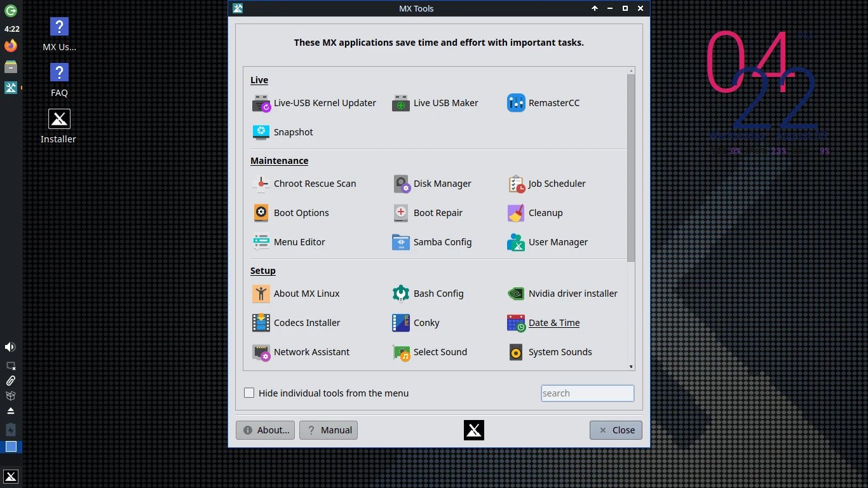The image size is (868, 488).
Task: Open RemasterCC
Action: point(553,102)
